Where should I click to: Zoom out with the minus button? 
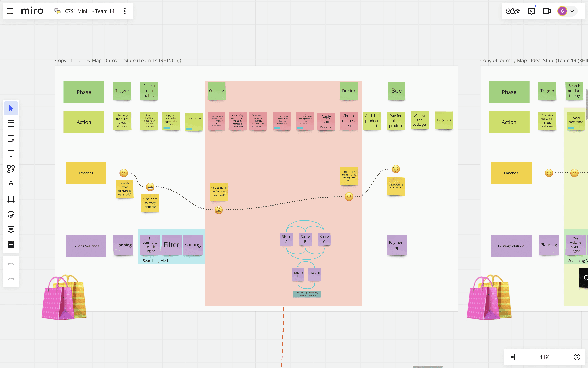point(527,357)
